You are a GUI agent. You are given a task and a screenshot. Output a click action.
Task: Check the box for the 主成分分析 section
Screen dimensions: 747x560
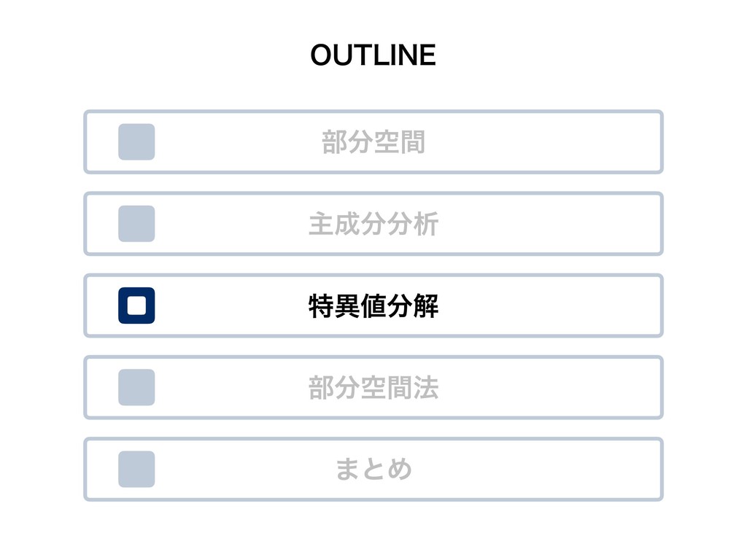[136, 224]
